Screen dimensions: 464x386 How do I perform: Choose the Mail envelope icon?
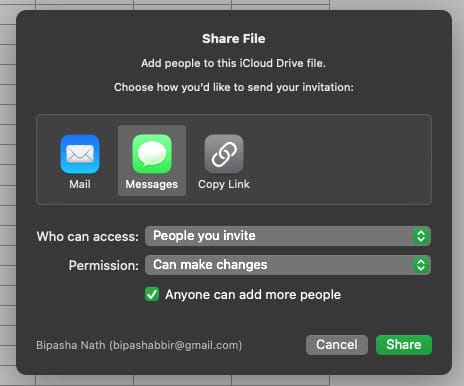pyautogui.click(x=80, y=154)
